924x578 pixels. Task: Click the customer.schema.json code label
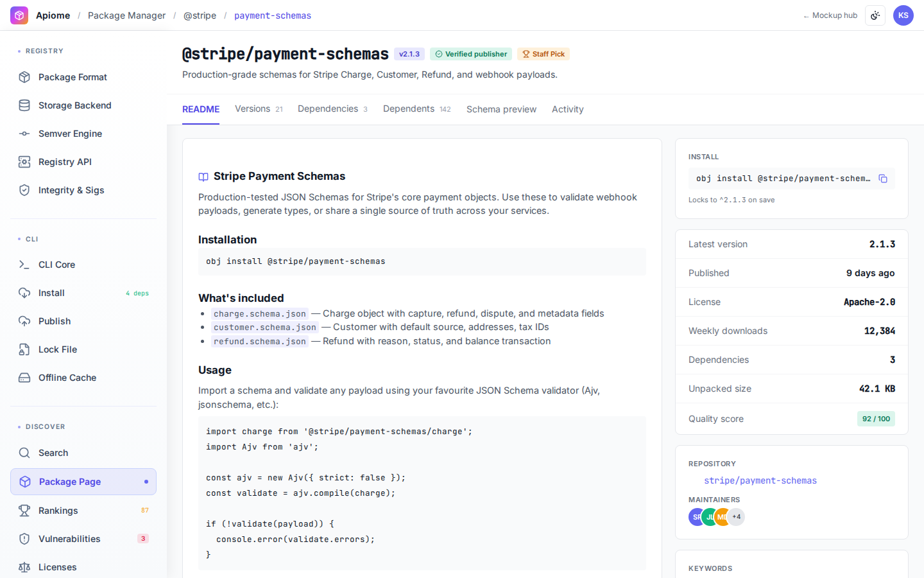point(265,328)
